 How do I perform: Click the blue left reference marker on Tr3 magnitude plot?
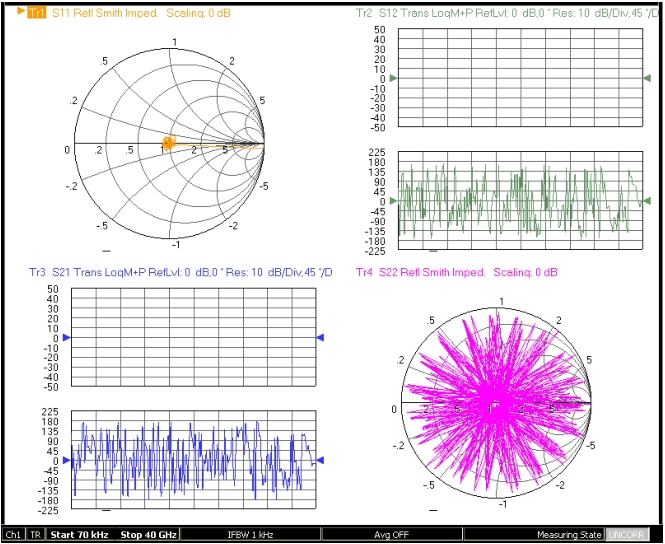coord(66,338)
